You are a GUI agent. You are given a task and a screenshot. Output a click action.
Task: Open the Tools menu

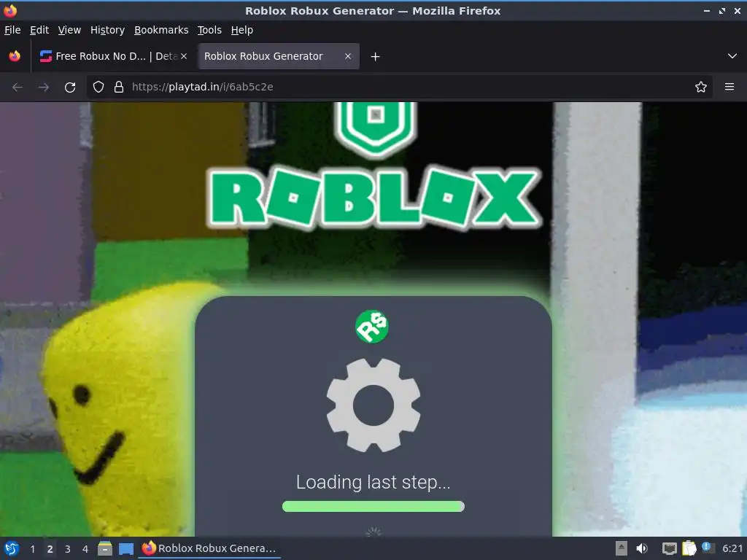point(209,30)
